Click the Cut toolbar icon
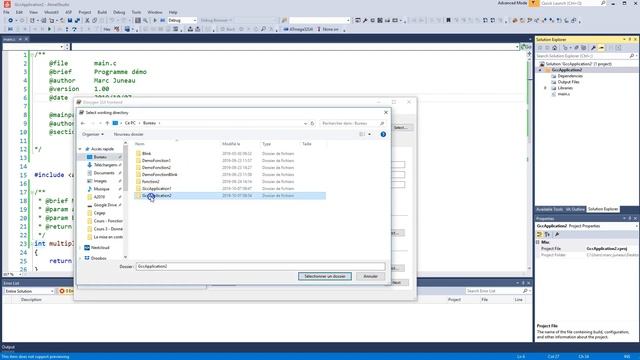The image size is (640, 360). pyautogui.click(x=87, y=20)
